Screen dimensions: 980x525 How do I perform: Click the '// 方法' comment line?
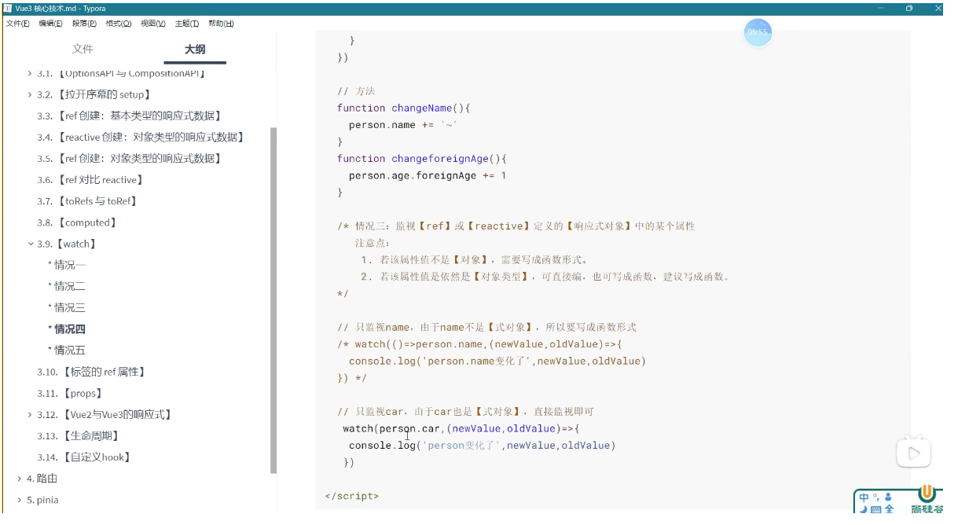click(356, 91)
